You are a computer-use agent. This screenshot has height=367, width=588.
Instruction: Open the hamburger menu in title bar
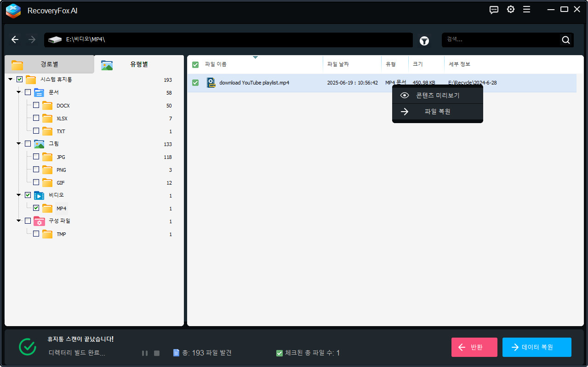tap(526, 9)
